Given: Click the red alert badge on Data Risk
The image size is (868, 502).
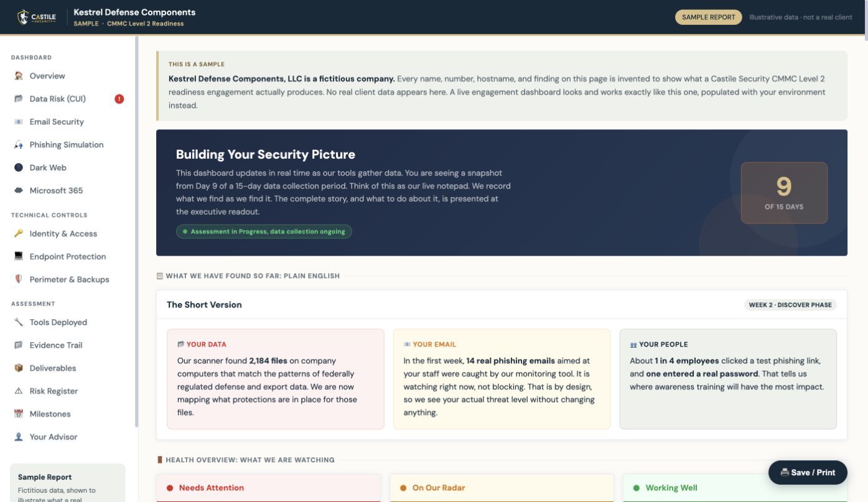Looking at the screenshot, I should tap(119, 99).
